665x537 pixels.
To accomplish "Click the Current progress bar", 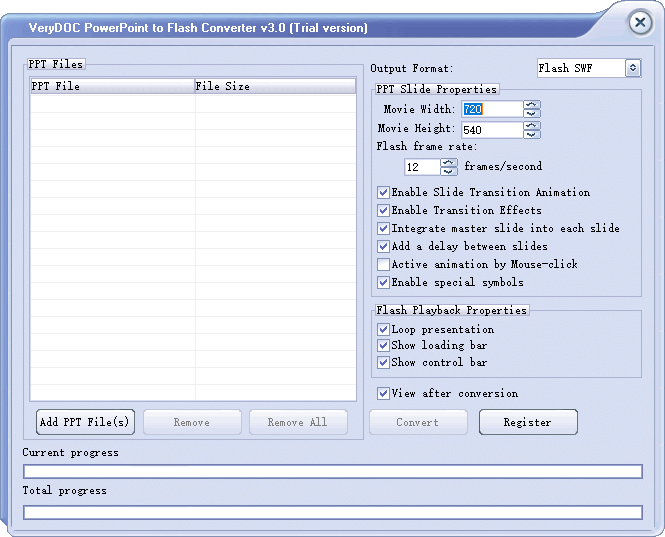I will click(333, 471).
